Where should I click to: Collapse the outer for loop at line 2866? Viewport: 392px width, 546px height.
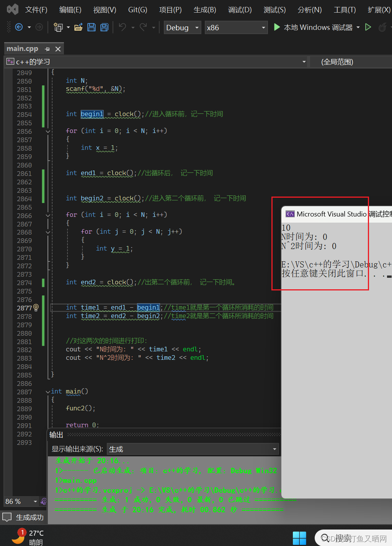click(48, 215)
